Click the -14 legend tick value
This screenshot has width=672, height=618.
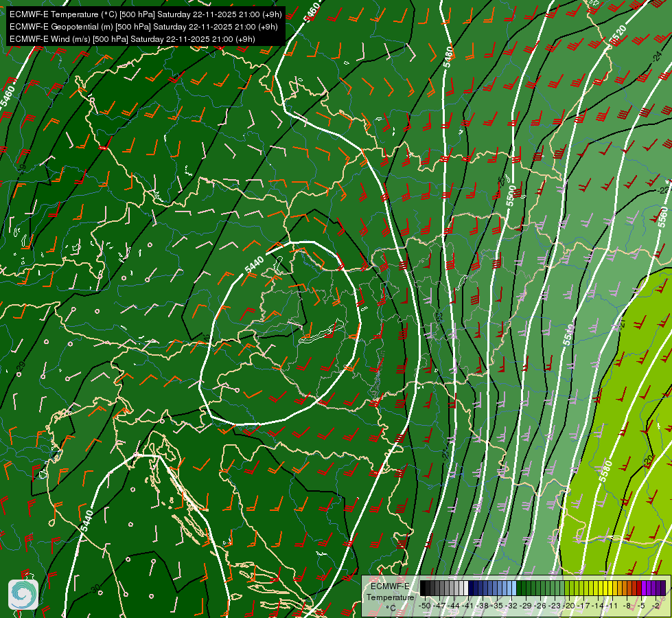click(599, 606)
